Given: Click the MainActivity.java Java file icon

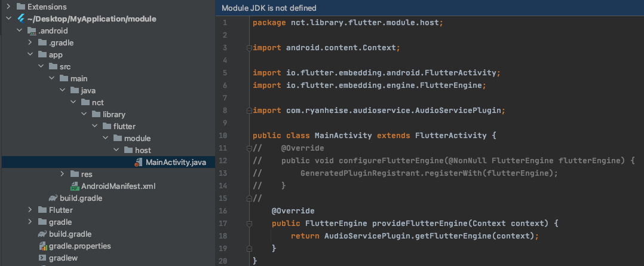Looking at the screenshot, I should point(138,163).
